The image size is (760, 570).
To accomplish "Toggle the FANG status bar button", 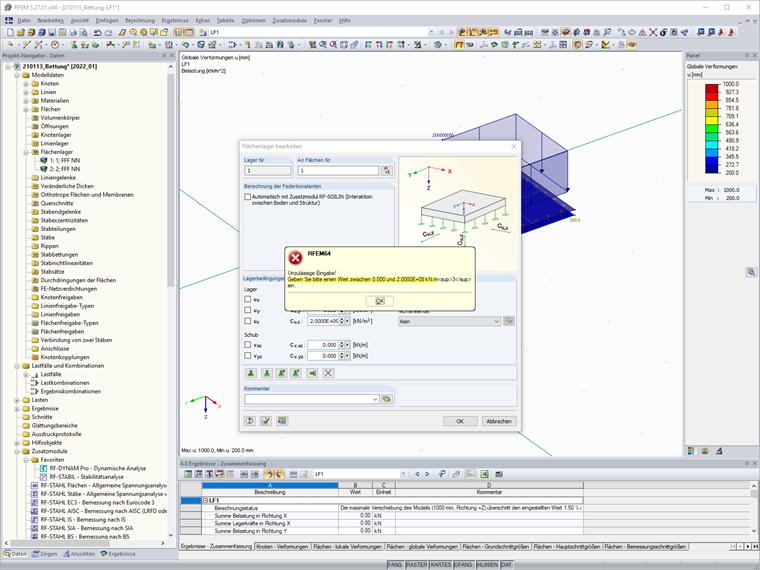I will (x=395, y=565).
